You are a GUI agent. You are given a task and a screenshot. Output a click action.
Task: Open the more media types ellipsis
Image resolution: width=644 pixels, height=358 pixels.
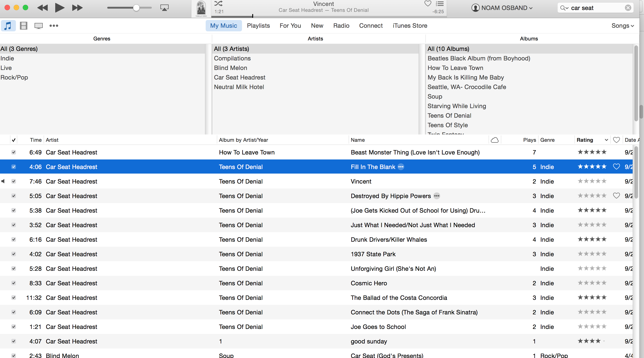point(54,25)
